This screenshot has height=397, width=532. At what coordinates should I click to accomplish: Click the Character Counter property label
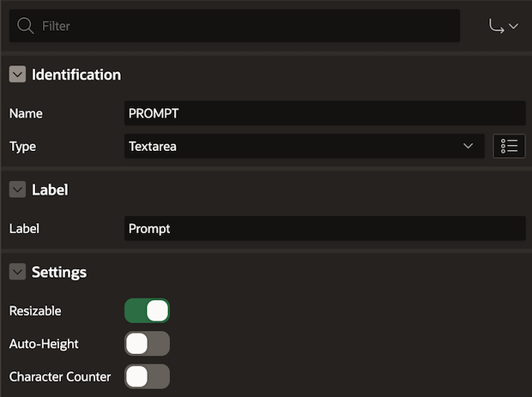pos(60,376)
